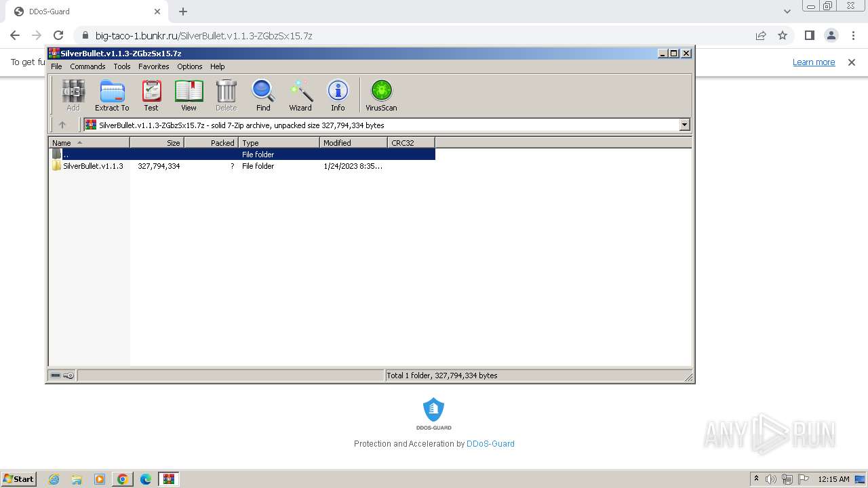This screenshot has height=488, width=868.
Task: Open the Chrome three-dot menu
Action: [x=852, y=35]
